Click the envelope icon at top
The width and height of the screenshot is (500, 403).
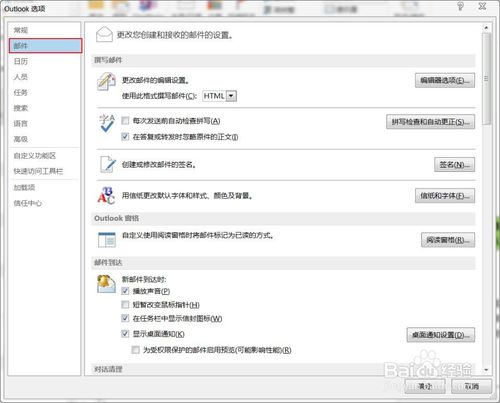click(x=104, y=34)
